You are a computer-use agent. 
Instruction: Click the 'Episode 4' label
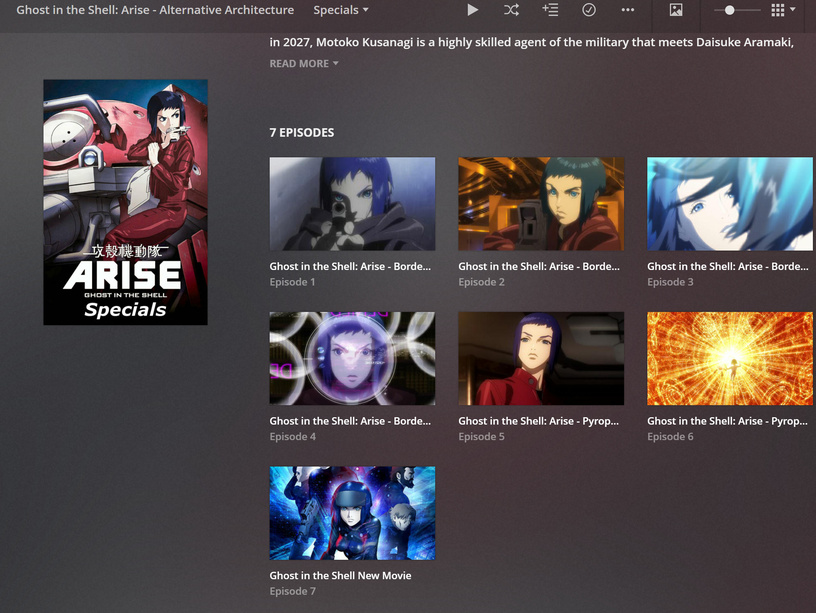click(292, 437)
